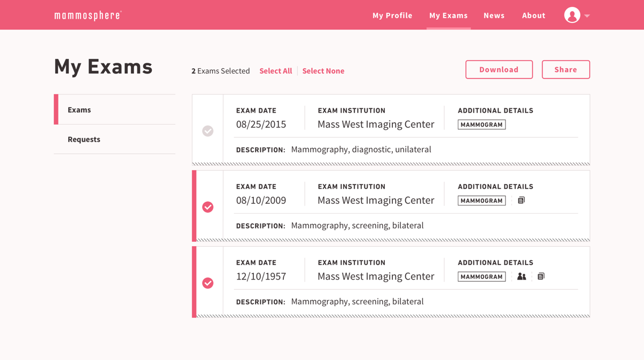The image size is (644, 360).
Task: Click the shared people icon on 12/10/1957 exam
Action: point(522,276)
